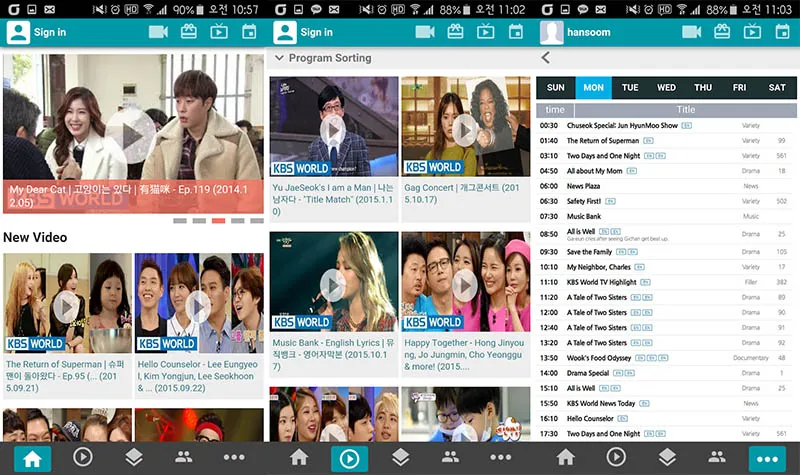This screenshot has width=800, height=475.
Task: Tap play circle icon in first screen bottom bar
Action: pyautogui.click(x=83, y=457)
